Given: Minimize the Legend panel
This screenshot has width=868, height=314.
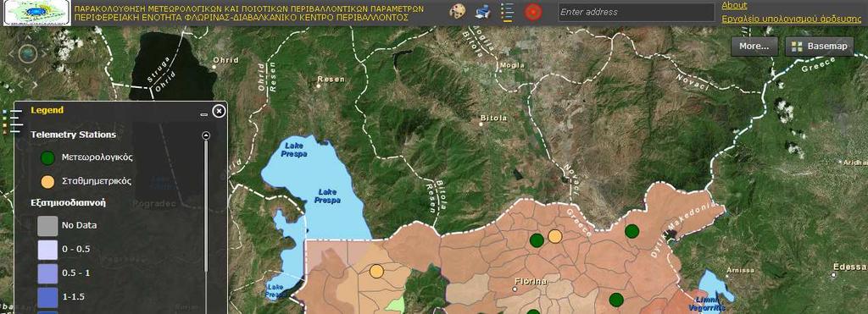Looking at the screenshot, I should (x=204, y=114).
